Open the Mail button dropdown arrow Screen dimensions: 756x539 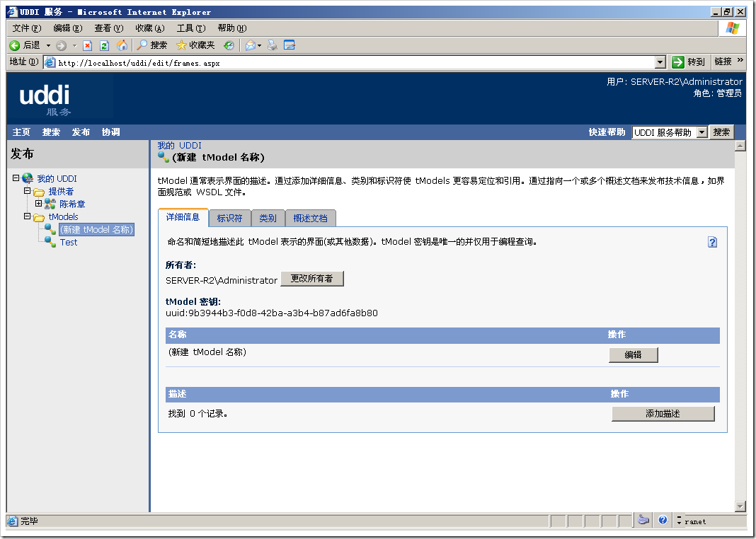[259, 46]
